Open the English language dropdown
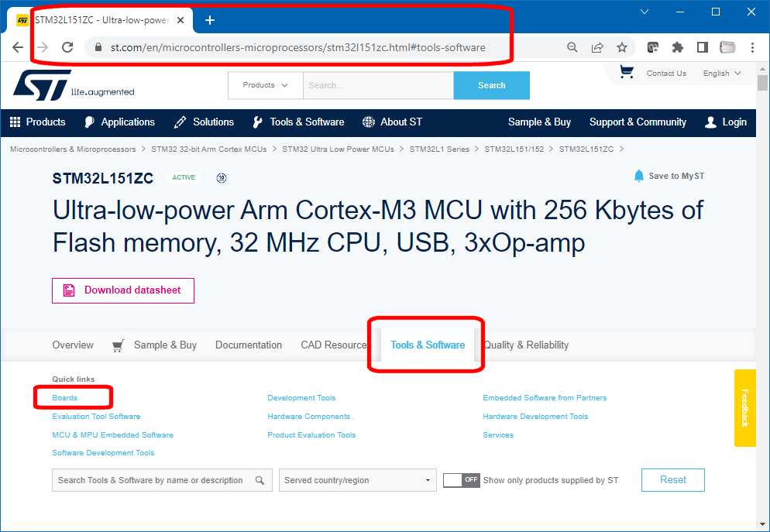 point(721,73)
